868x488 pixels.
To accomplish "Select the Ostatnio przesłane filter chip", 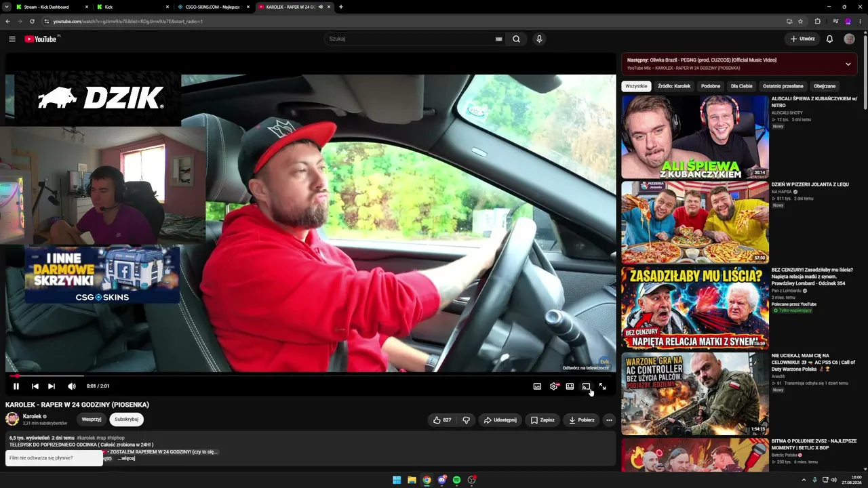I will (783, 86).
